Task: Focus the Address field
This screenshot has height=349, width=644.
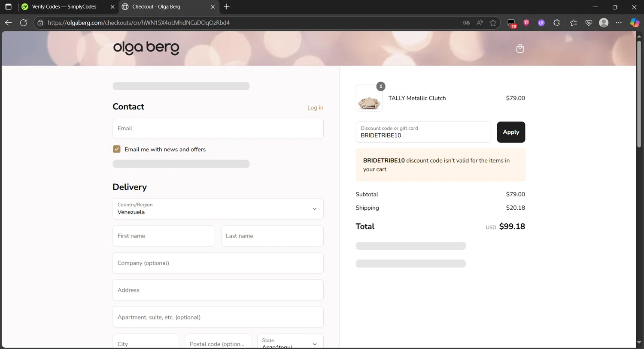Action: pos(218,290)
